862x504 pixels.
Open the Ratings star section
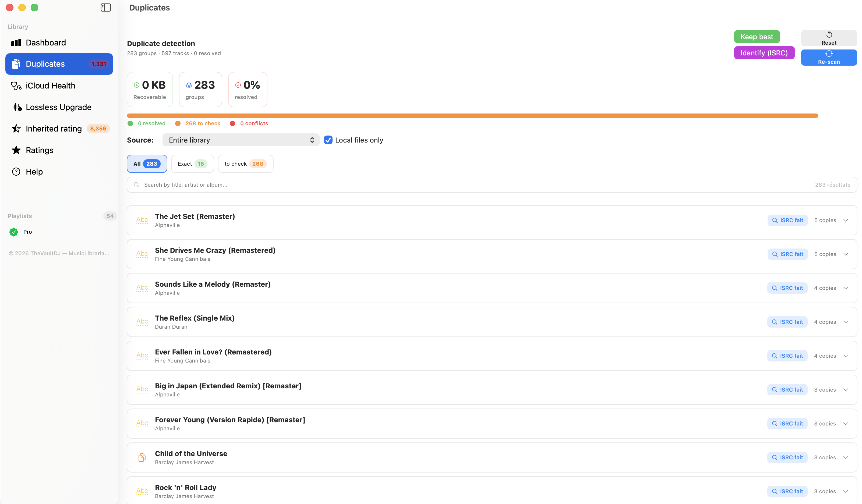[x=39, y=150]
